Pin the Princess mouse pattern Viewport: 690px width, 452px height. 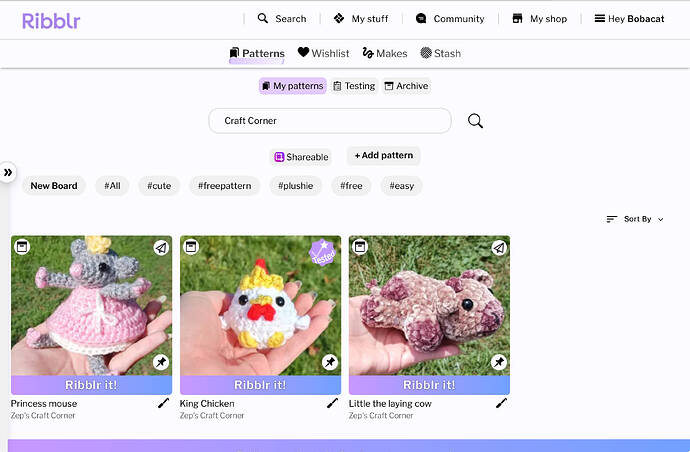(x=161, y=362)
